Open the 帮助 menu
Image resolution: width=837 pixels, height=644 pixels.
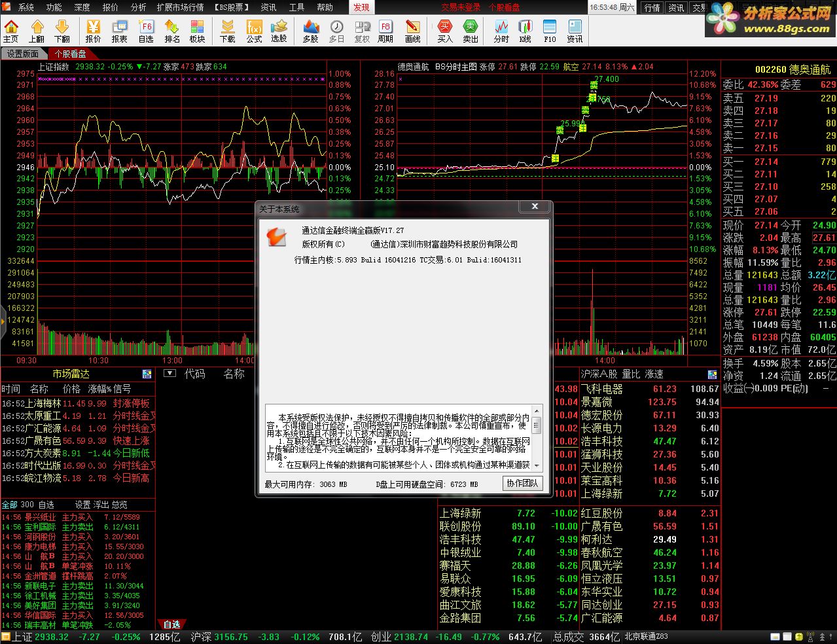click(x=325, y=7)
